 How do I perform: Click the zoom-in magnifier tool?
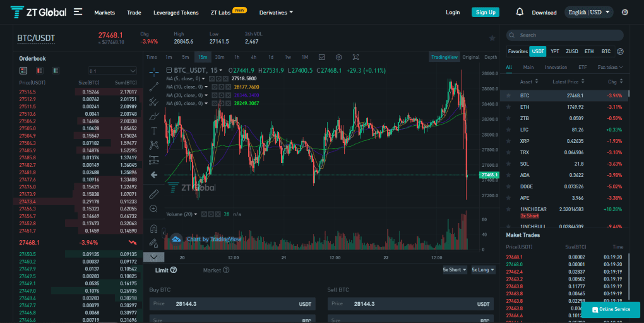(153, 209)
